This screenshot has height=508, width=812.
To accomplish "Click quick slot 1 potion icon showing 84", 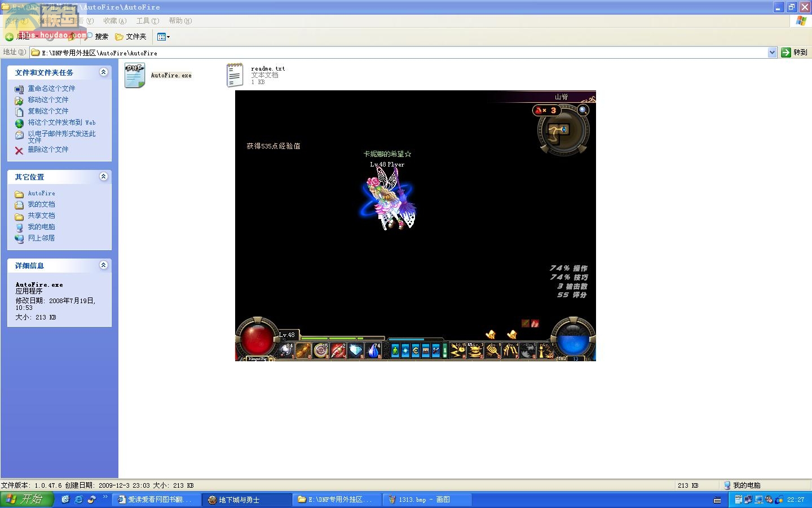I will pyautogui.click(x=286, y=351).
